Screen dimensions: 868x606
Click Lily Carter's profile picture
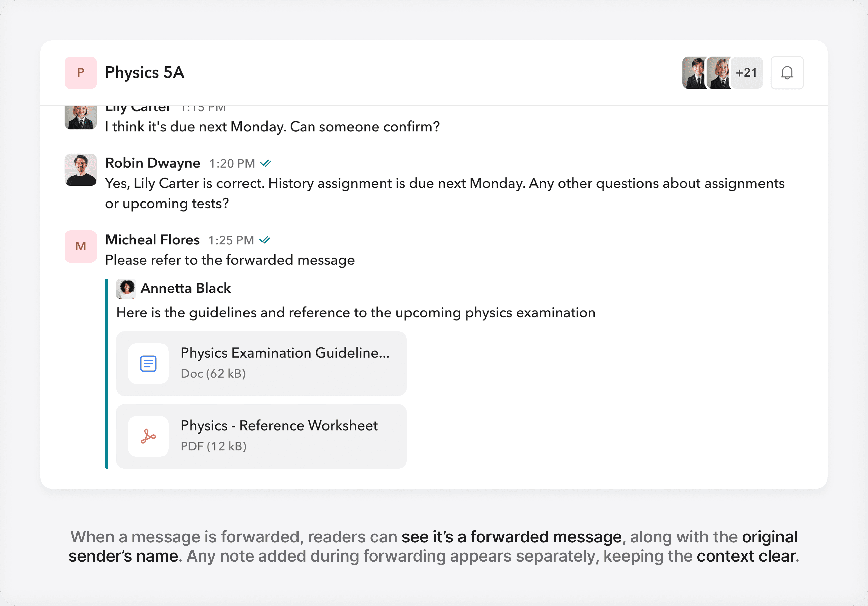80,118
